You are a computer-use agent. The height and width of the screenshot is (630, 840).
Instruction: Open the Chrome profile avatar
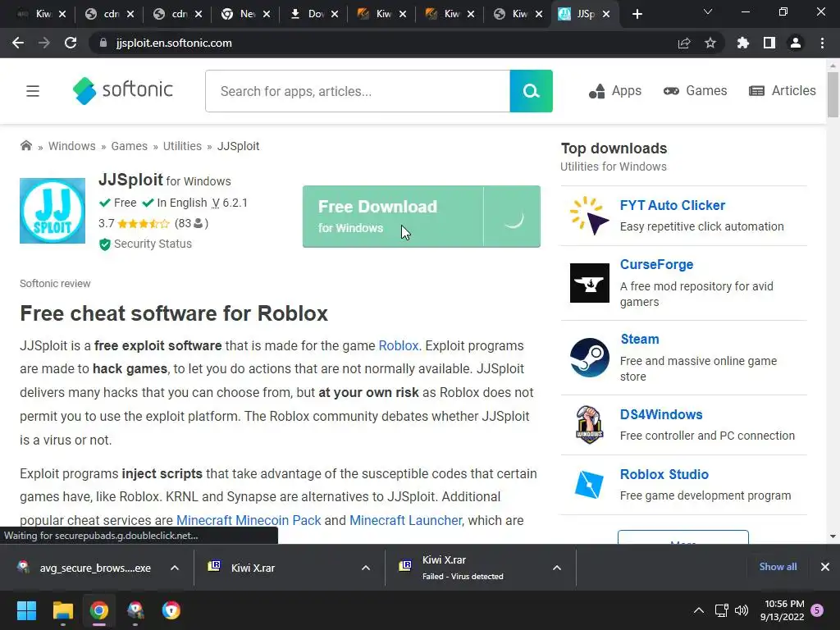[x=796, y=43]
